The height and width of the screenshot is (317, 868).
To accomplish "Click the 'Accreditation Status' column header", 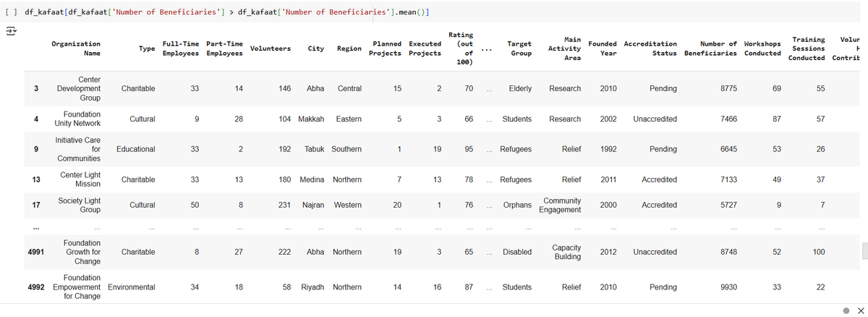I will coord(650,48).
